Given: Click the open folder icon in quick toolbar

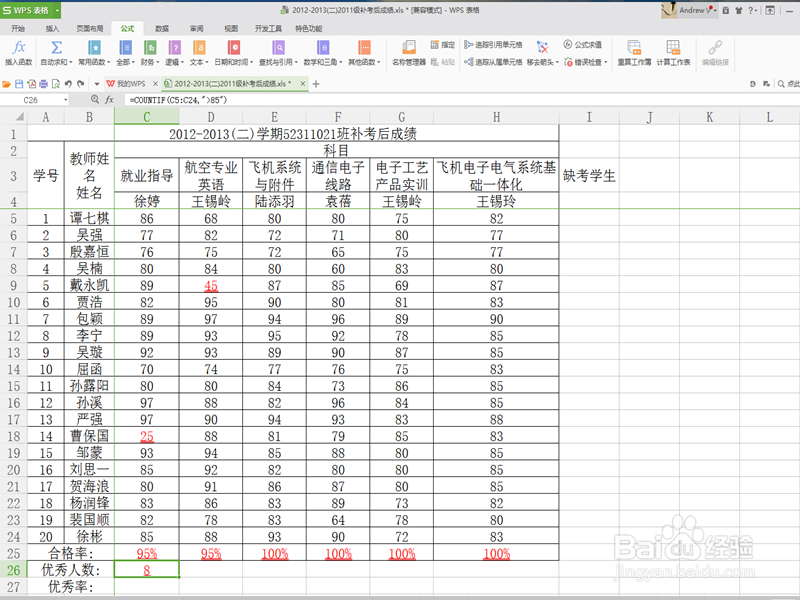Looking at the screenshot, I should pos(7,84).
